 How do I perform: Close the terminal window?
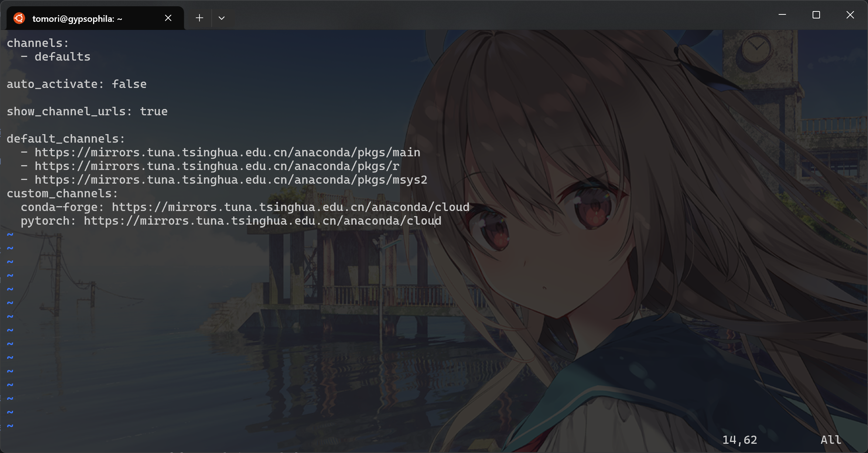850,15
